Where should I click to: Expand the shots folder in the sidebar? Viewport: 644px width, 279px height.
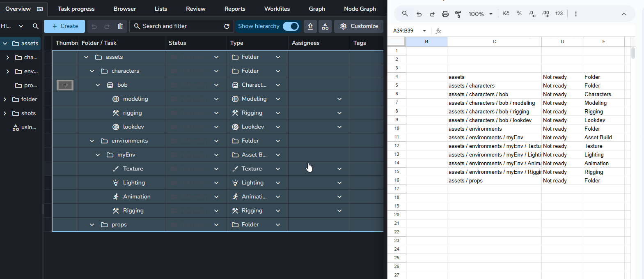5,113
